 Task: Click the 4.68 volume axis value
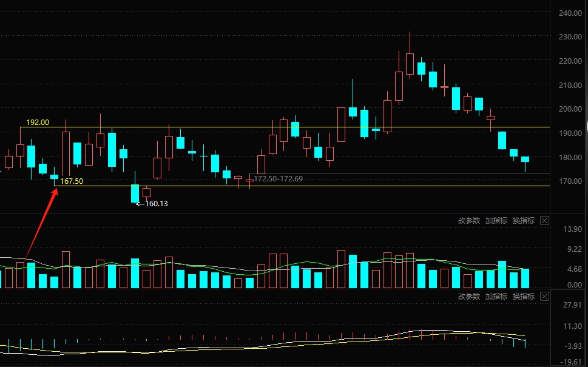tap(575, 269)
